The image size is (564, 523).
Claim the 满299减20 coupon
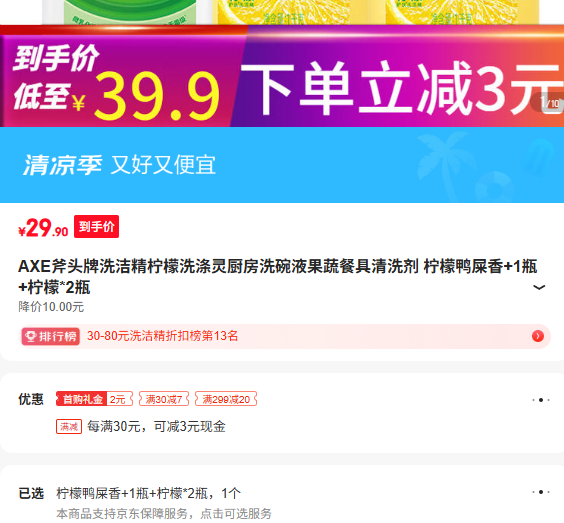pyautogui.click(x=226, y=399)
